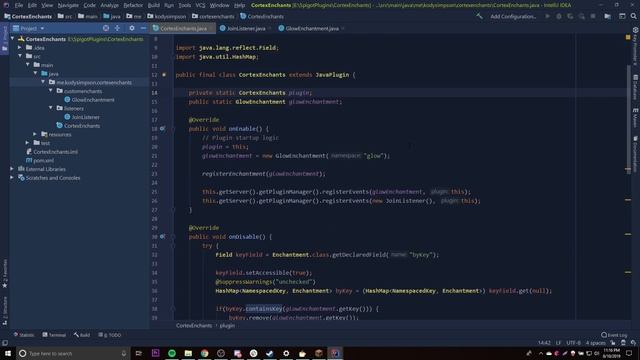Open Windows Start menu
This screenshot has height=360, width=640.
click(x=8, y=353)
